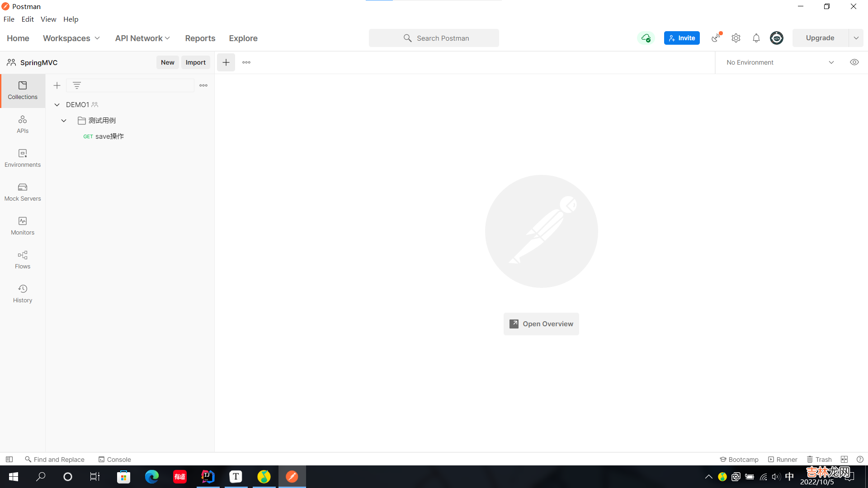Open the save操作 GET request
This screenshot has width=868, height=488.
[x=109, y=136]
